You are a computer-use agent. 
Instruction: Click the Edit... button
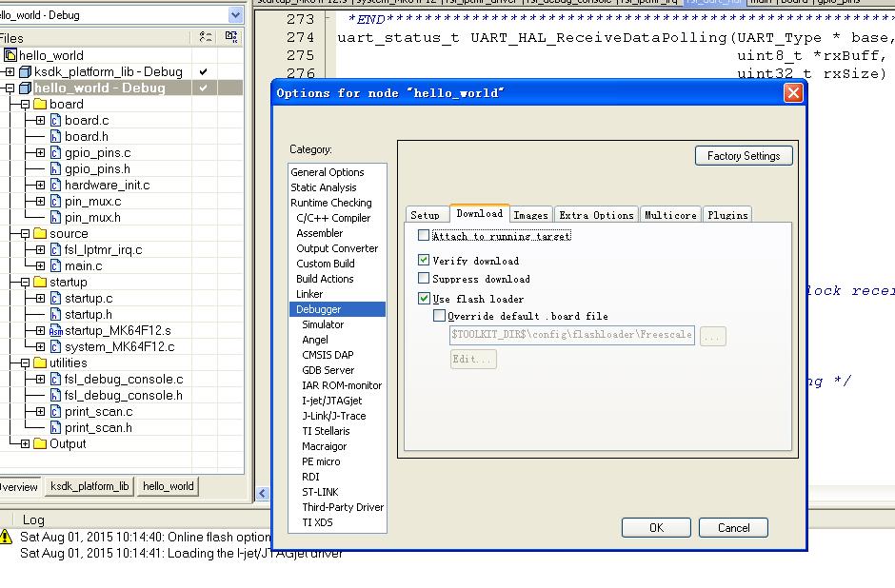[x=473, y=359]
